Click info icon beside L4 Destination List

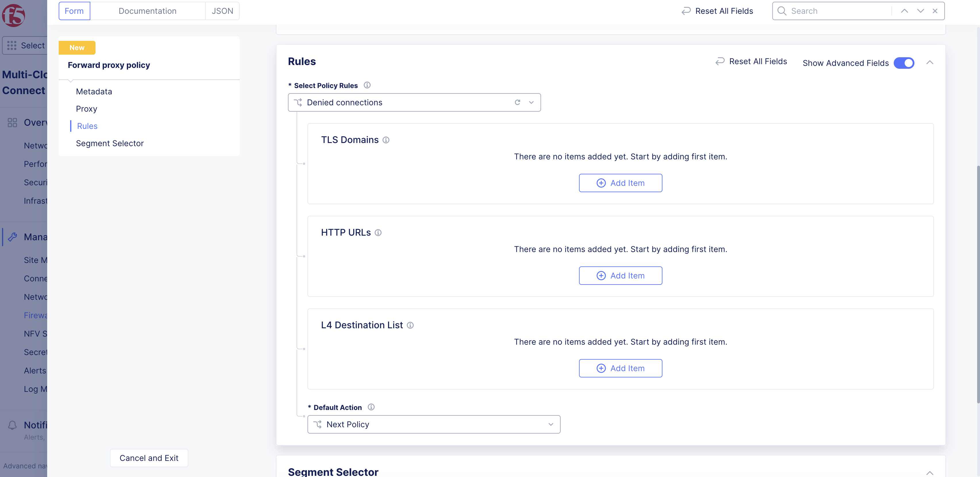410,325
